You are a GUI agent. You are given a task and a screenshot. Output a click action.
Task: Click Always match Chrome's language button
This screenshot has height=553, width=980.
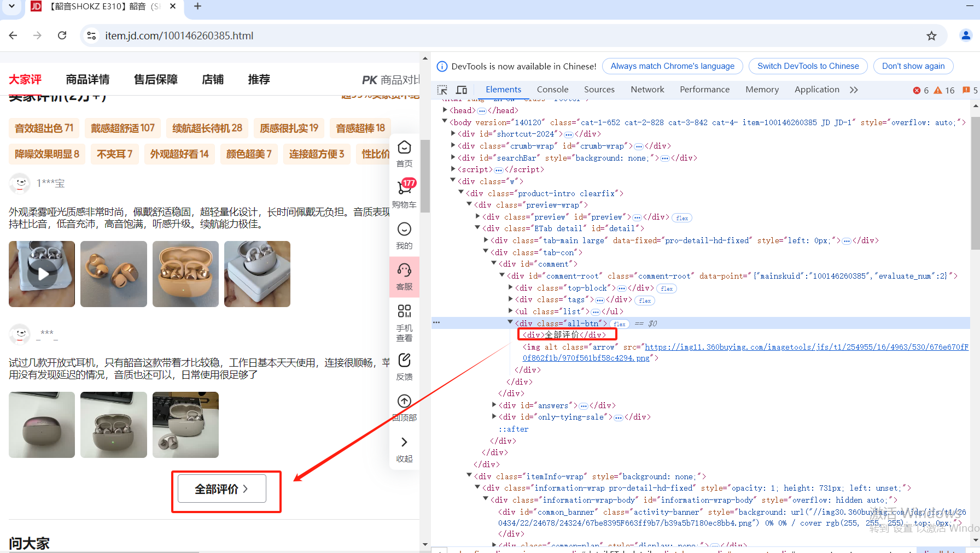point(672,66)
